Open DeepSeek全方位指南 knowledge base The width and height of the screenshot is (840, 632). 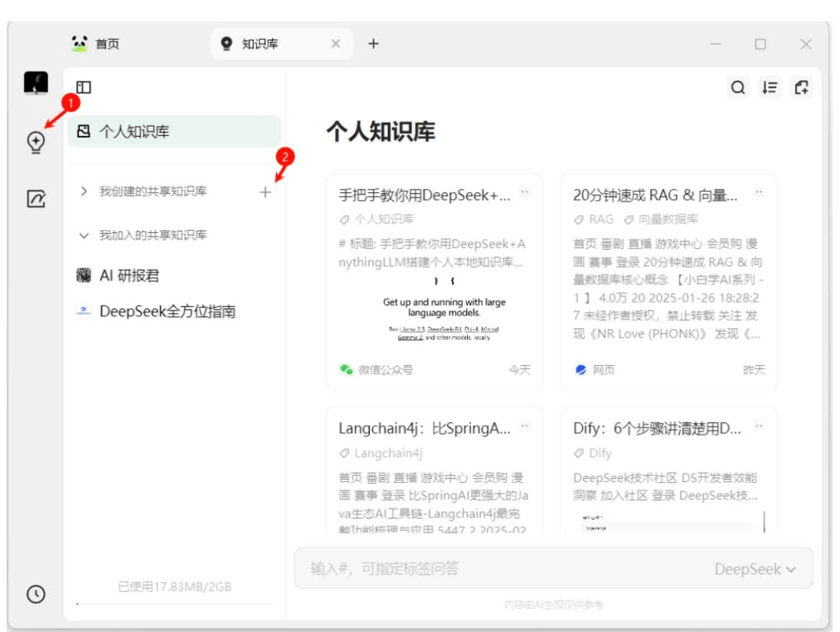167,311
